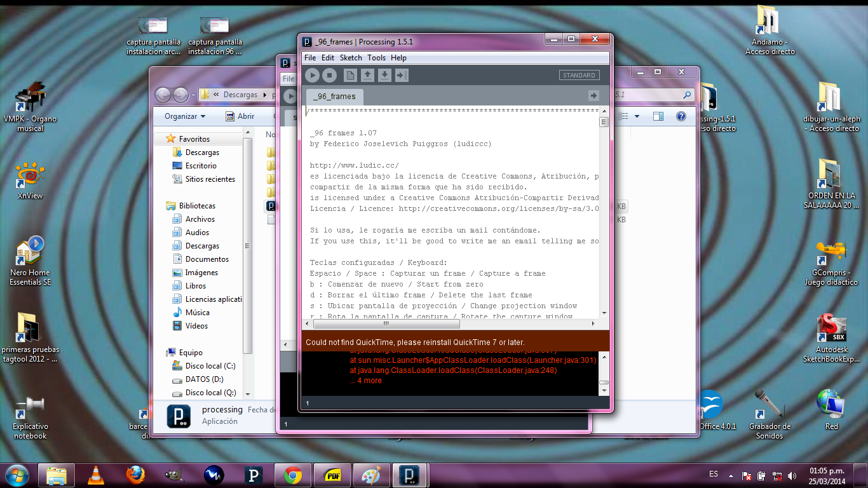Click the GCompris Juego didáctico desktop icon
Viewport: 868px width, 488px height.
click(831, 264)
